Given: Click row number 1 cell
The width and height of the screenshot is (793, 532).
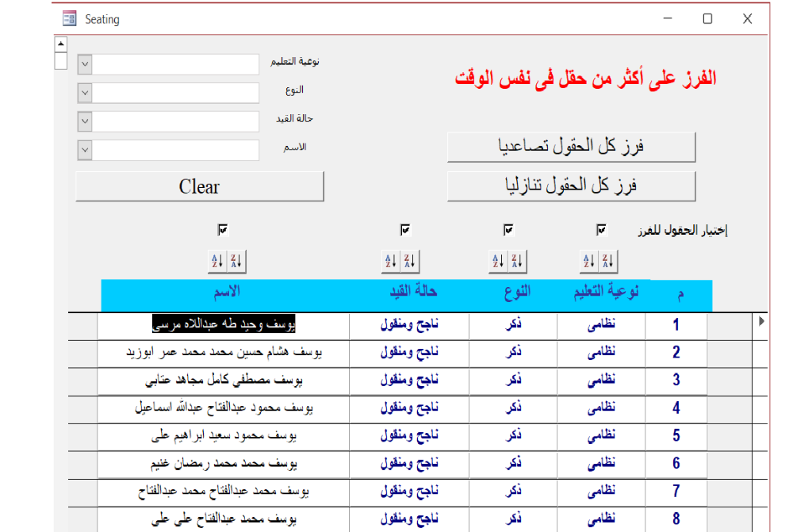Looking at the screenshot, I should pyautogui.click(x=676, y=326).
